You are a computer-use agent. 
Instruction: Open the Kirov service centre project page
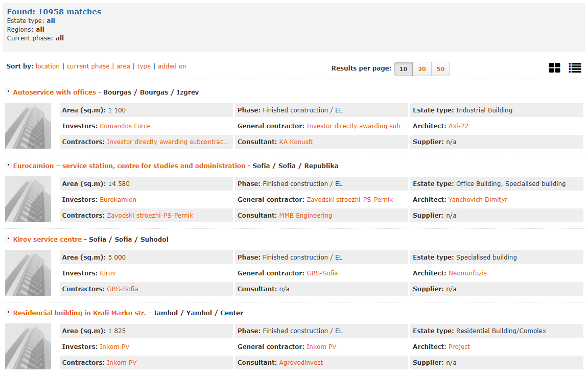48,239
